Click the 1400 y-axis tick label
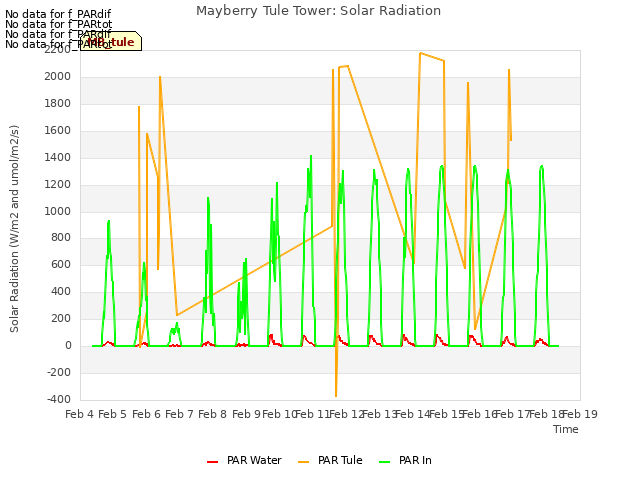Viewport: 640px width, 480px height. point(58,157)
